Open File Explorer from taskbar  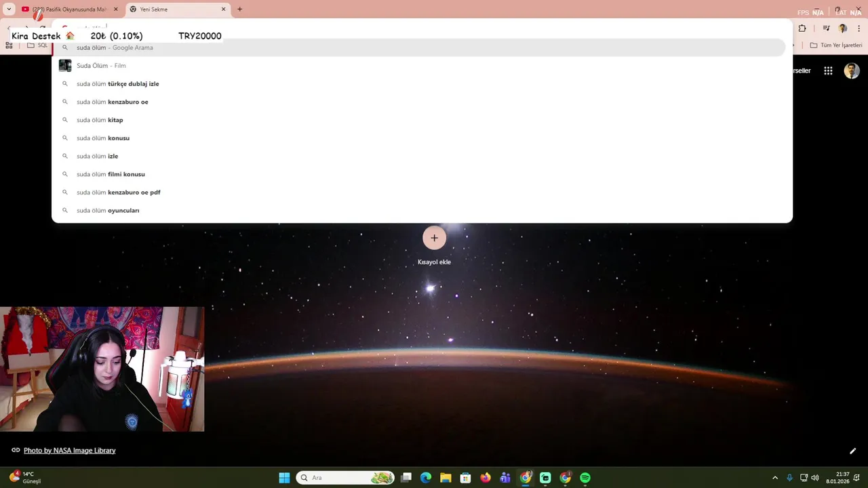click(446, 478)
